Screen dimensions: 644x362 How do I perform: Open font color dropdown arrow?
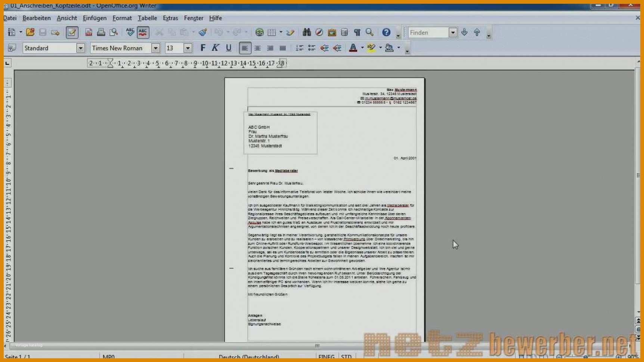(x=362, y=48)
